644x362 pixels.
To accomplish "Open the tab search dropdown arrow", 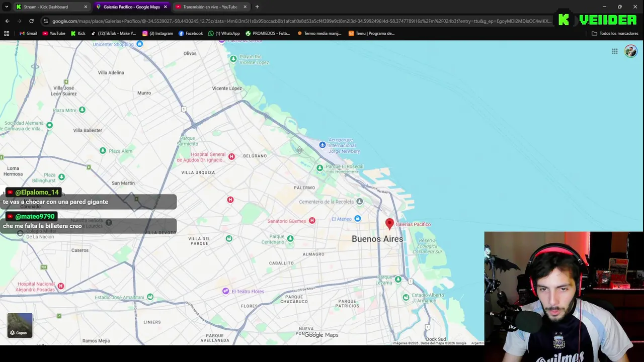I will coord(7,7).
